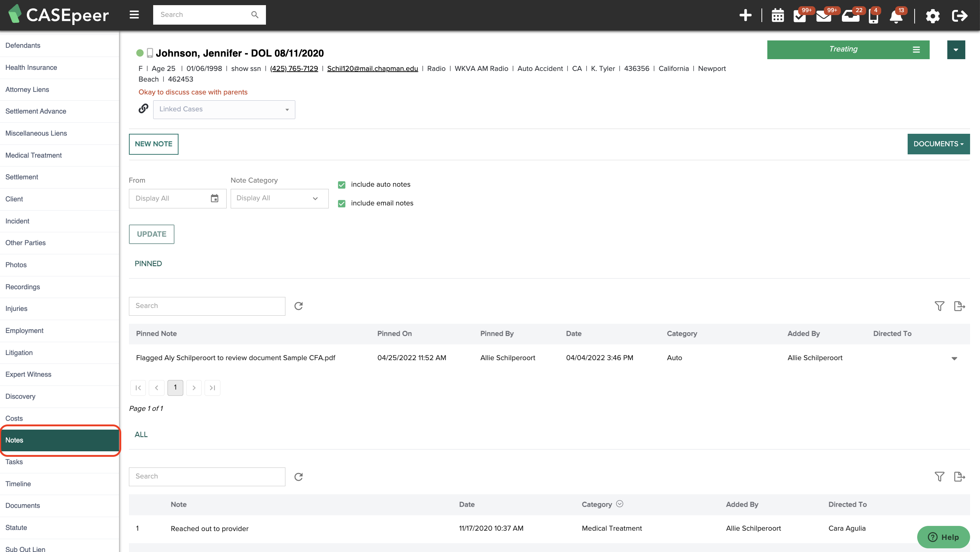Image resolution: width=980 pixels, height=552 pixels.
Task: Open the Linked Cases dropdown
Action: [224, 110]
